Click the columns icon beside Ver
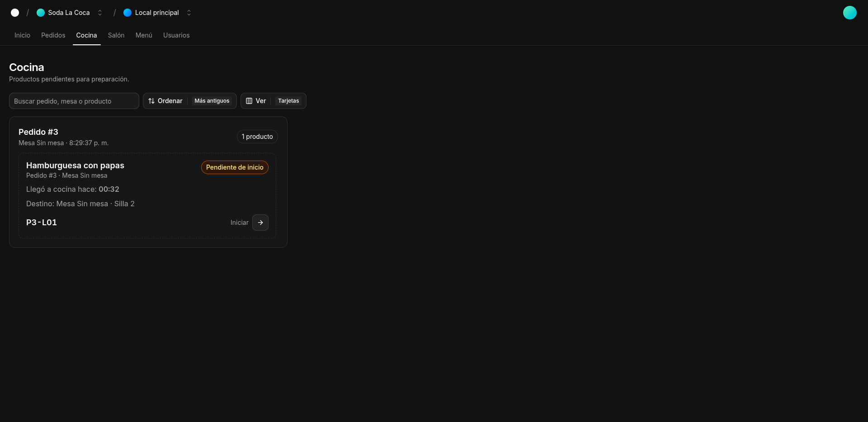Screen dimensions: 868x422 click(249, 101)
